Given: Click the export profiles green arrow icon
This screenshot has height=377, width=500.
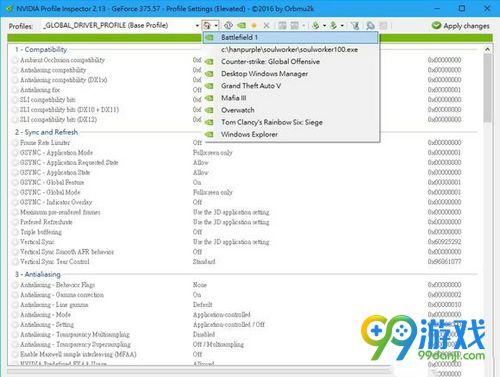Looking at the screenshot, I should tap(316, 25).
